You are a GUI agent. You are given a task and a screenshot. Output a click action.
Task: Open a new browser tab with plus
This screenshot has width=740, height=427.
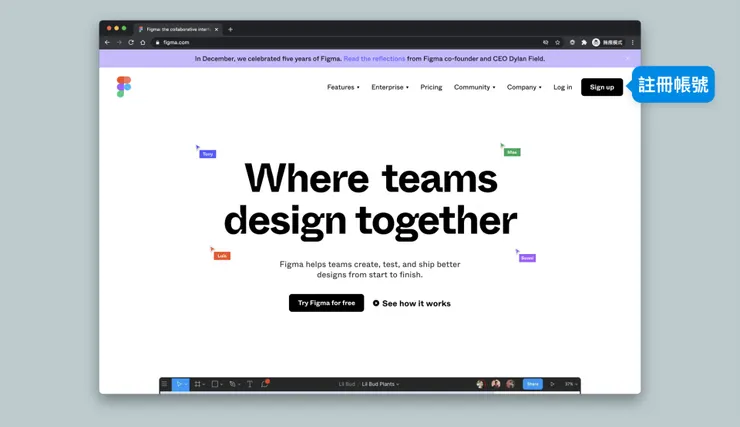tap(230, 29)
